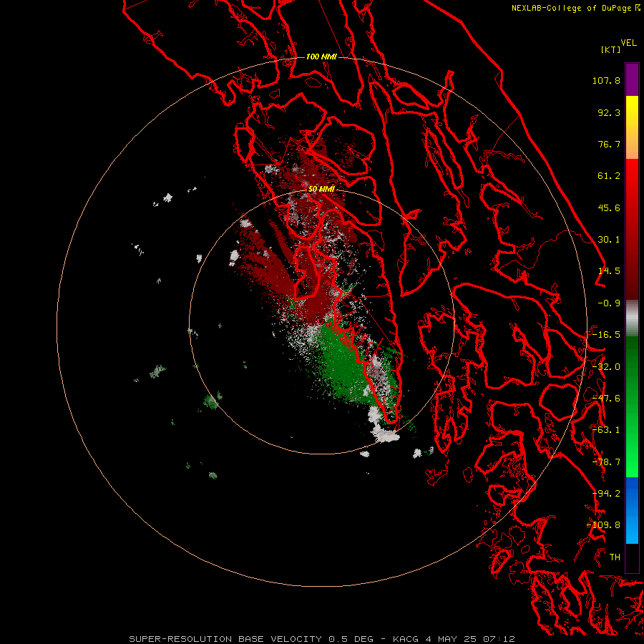
Task: Click the [KT] units label
Action: click(611, 49)
